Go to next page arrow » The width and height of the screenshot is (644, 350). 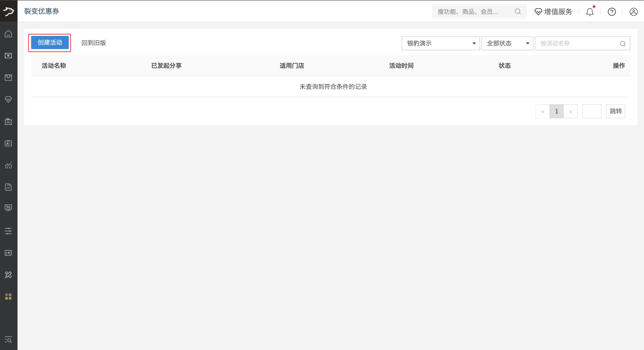pyautogui.click(x=570, y=111)
